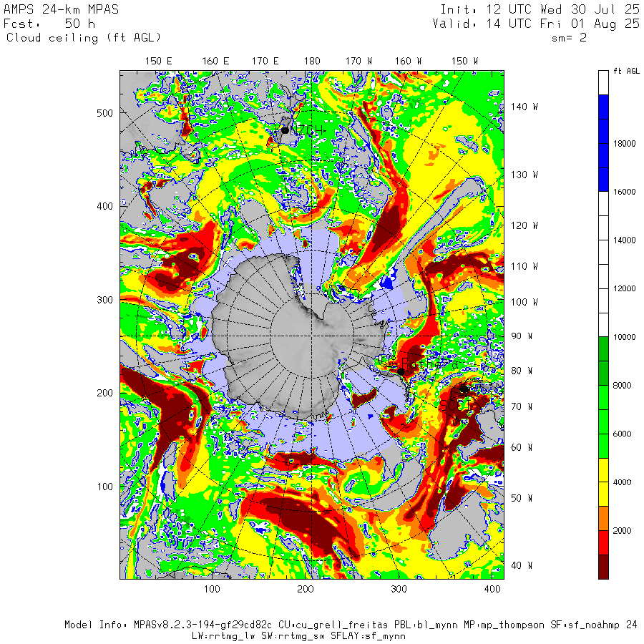Pick the blue swatch just above 16000 label
The height and width of the screenshot is (644, 644).
point(603,180)
